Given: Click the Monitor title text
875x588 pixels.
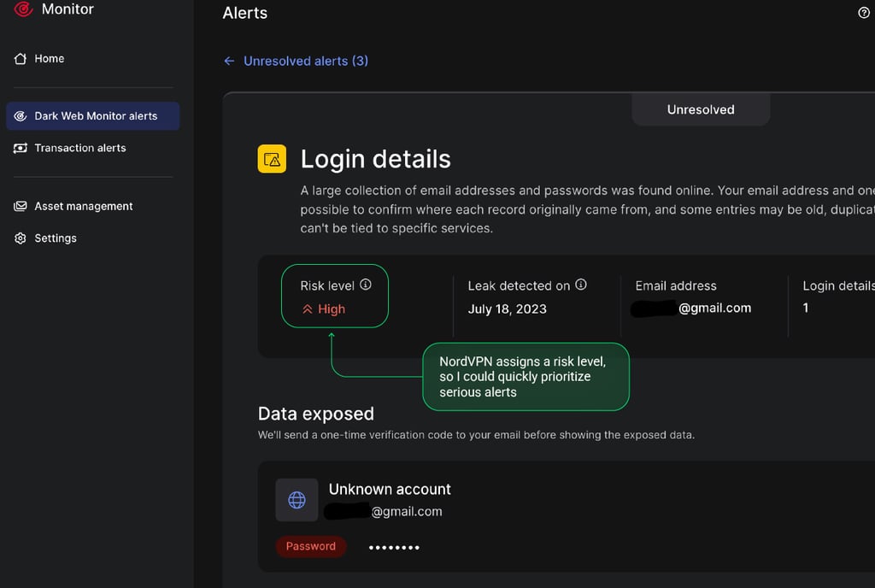Looking at the screenshot, I should [x=68, y=9].
